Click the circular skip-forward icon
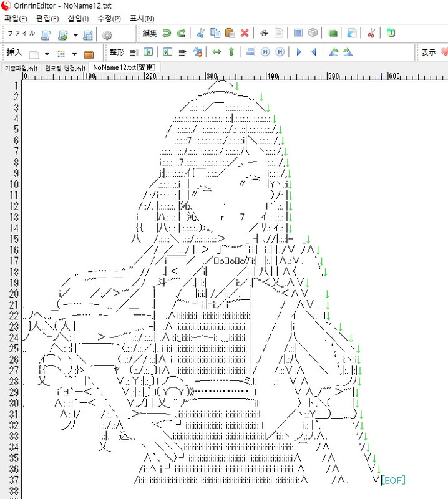The image size is (448, 499). (265, 52)
